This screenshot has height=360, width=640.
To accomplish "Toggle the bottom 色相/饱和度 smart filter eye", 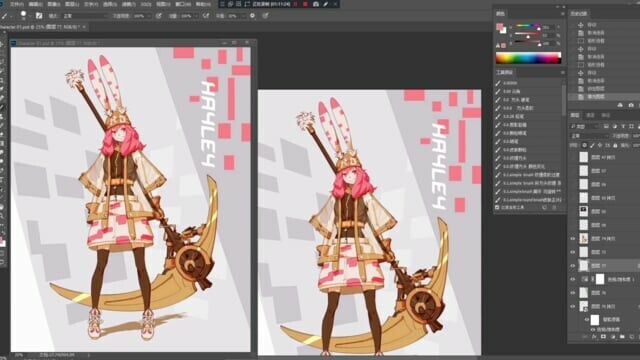I will [593, 329].
